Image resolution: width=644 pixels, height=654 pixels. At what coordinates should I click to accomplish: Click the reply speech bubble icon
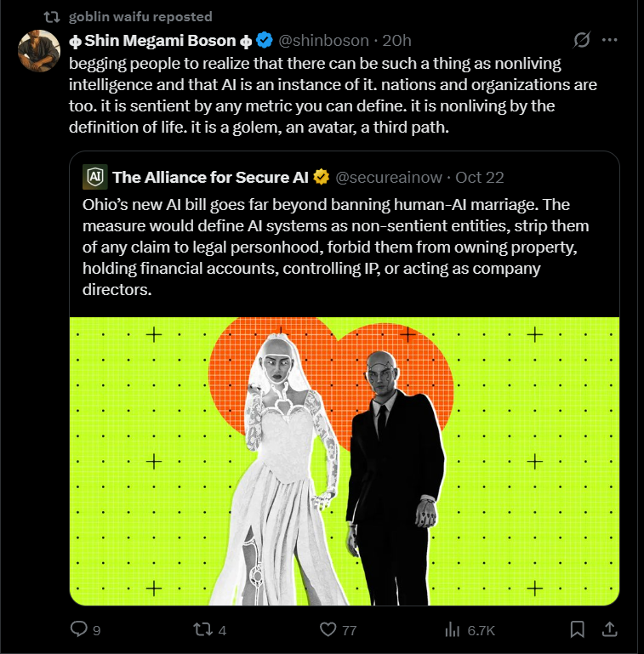pos(78,630)
